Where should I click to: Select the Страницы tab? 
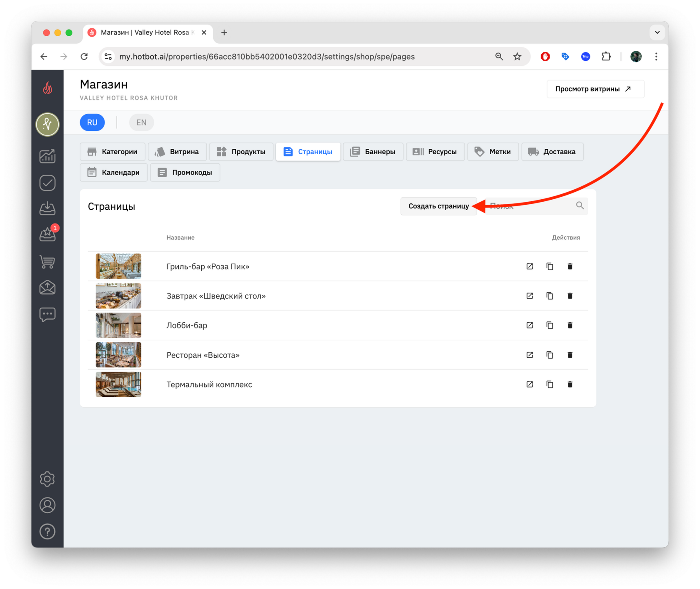tap(308, 152)
